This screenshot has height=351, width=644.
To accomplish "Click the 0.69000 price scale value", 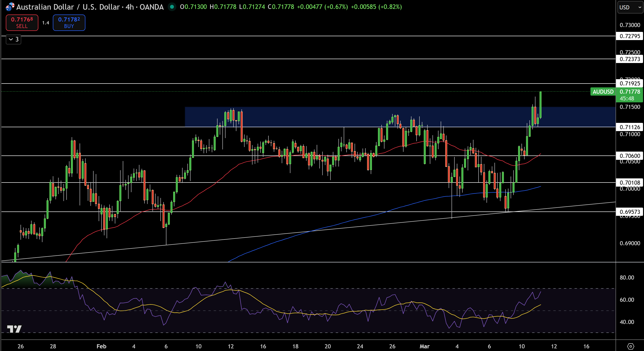I will 630,243.
